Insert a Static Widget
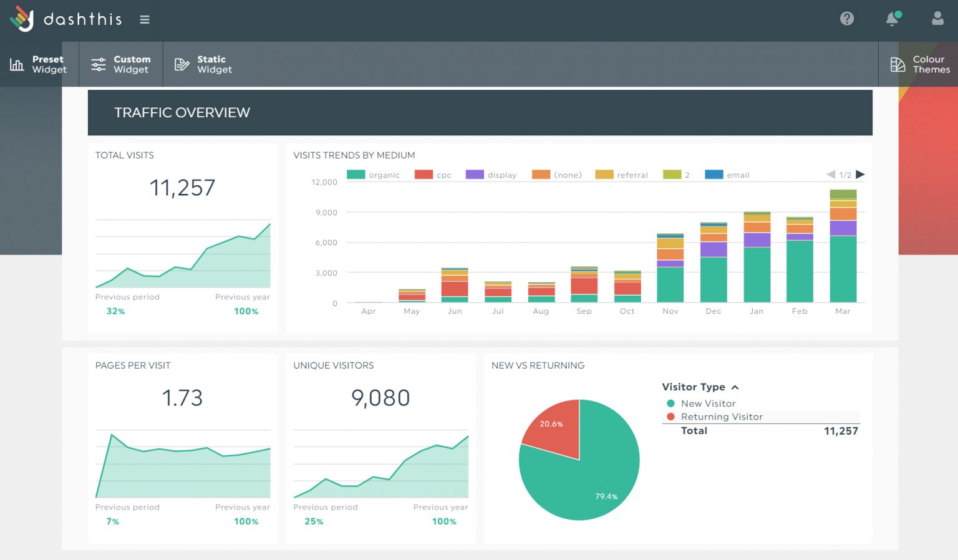 203,64
